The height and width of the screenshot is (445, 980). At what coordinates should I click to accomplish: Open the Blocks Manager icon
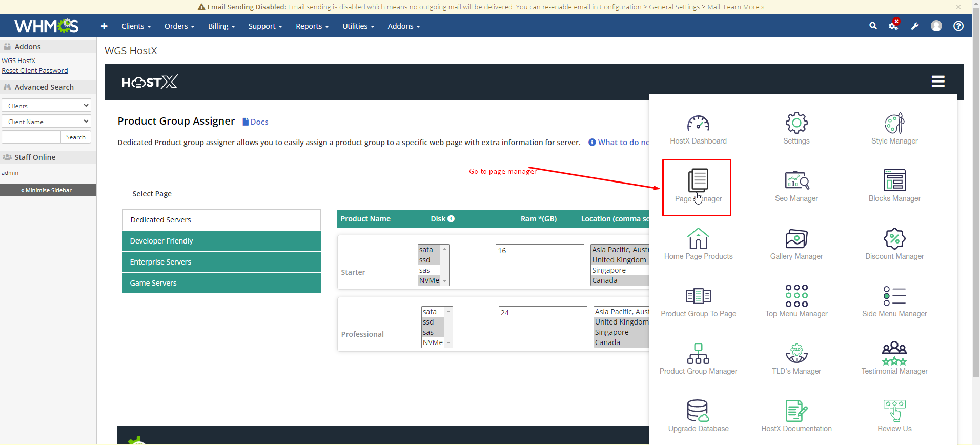click(894, 181)
